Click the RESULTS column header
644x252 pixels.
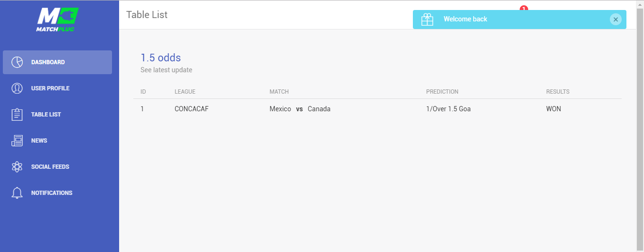[x=558, y=92]
